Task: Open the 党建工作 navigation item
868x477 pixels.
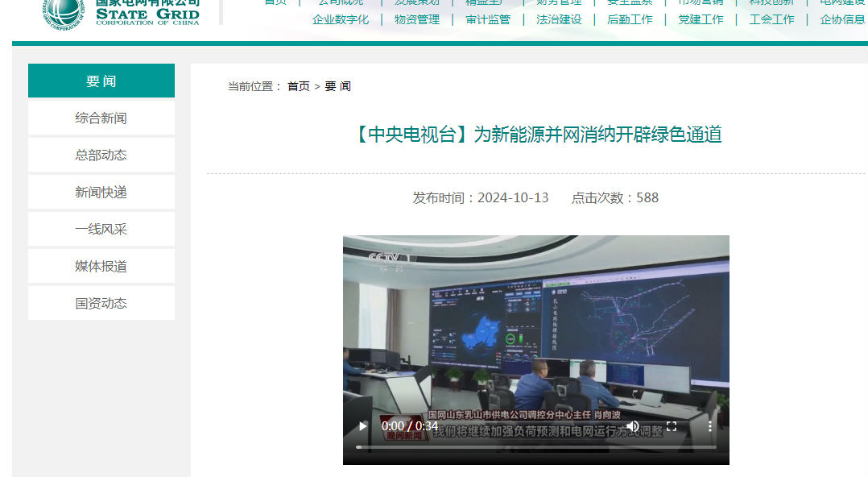Action: click(x=701, y=20)
